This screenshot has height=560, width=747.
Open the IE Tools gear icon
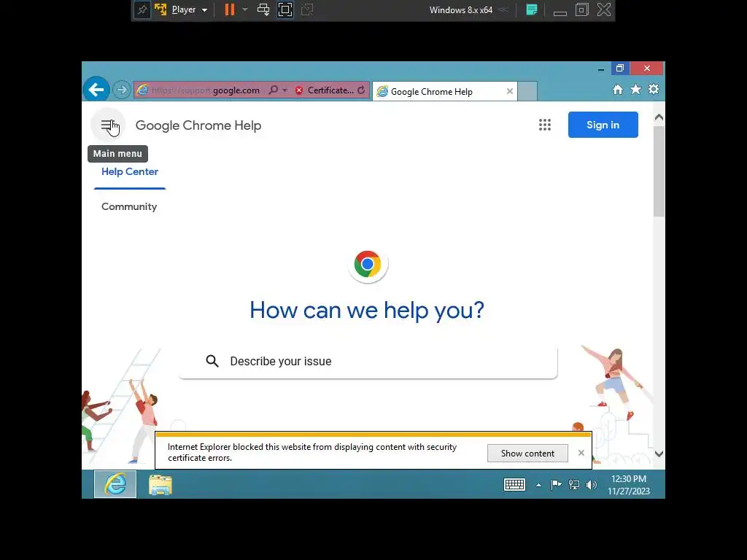[654, 89]
